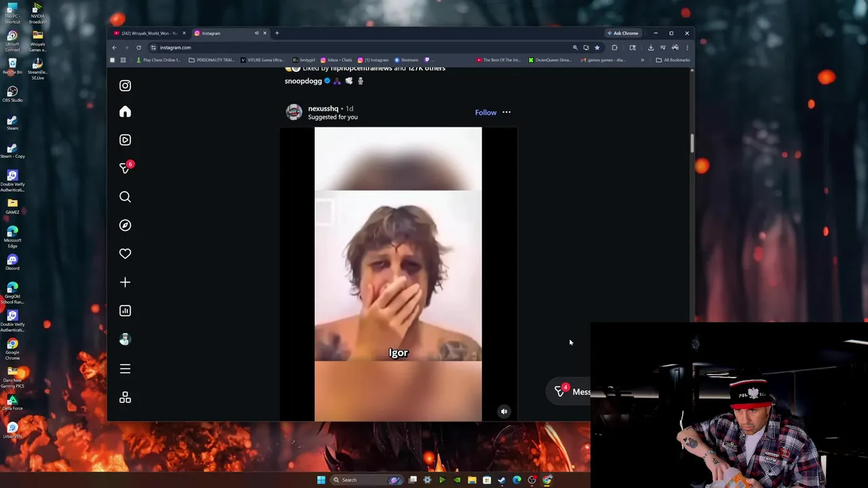Image resolution: width=868 pixels, height=488 pixels.
Task: Bookmark this page with star icon
Action: pos(597,47)
